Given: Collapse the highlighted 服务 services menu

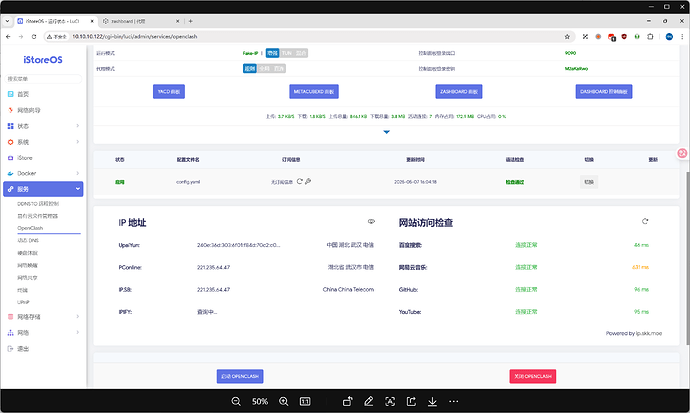Looking at the screenshot, I should pos(43,189).
